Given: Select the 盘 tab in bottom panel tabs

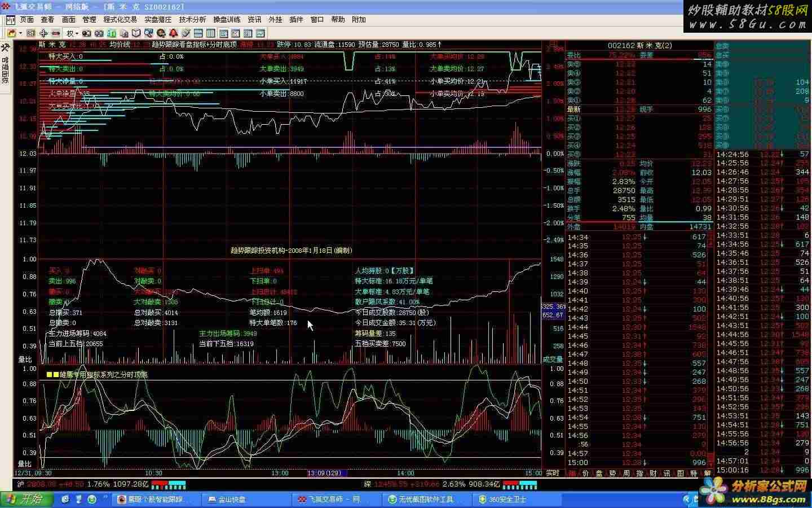Looking at the screenshot, I should tap(599, 473).
